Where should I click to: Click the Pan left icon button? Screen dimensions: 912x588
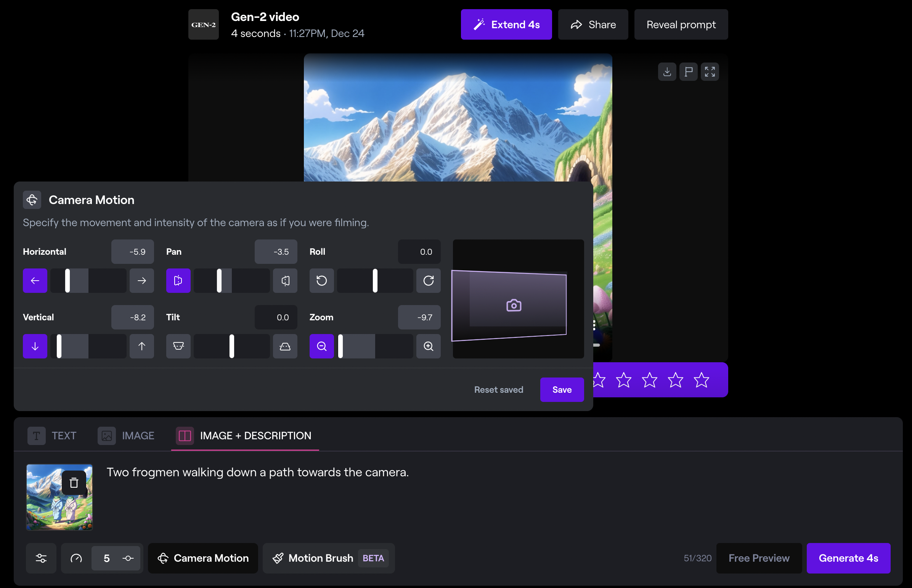(178, 281)
